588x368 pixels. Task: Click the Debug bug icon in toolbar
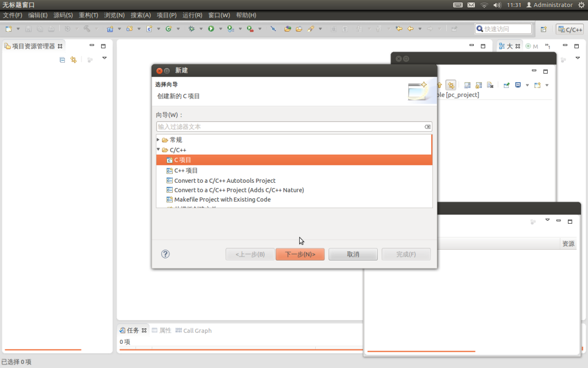191,29
